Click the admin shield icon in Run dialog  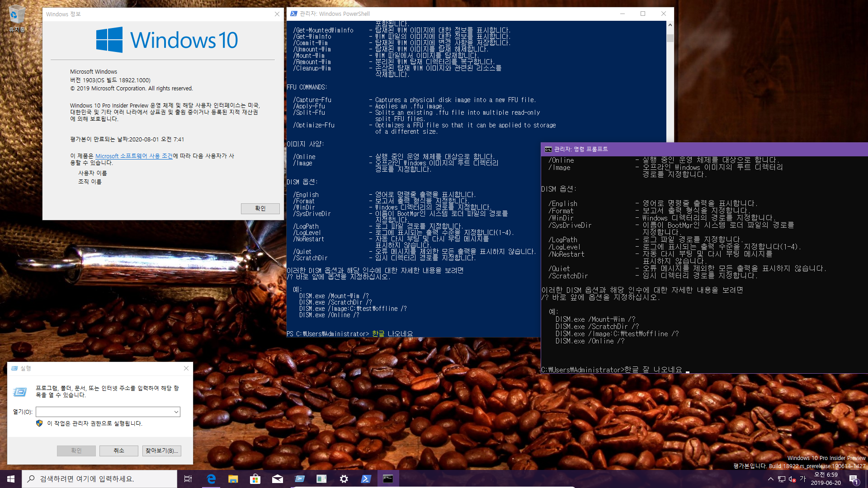tap(39, 423)
